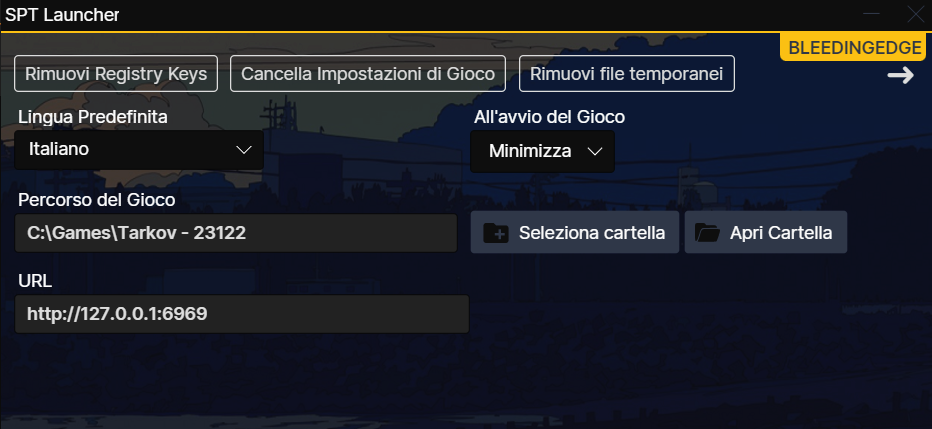Image resolution: width=932 pixels, height=429 pixels.
Task: Click the Percorso del Gioco label
Action: (x=97, y=200)
